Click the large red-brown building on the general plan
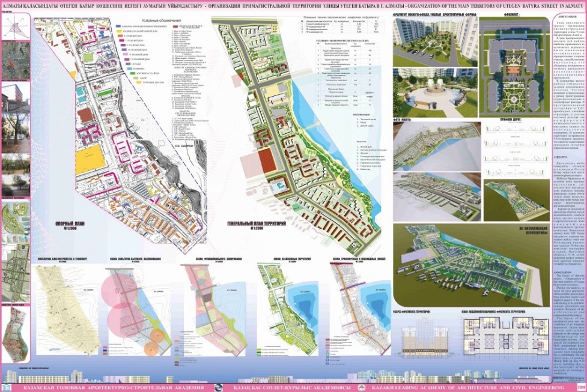The image size is (587, 392). point(268,160)
